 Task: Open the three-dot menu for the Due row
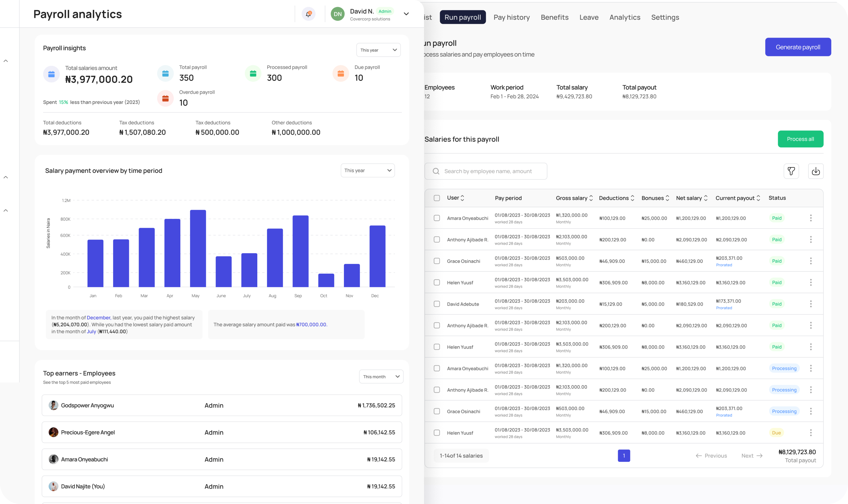(811, 433)
